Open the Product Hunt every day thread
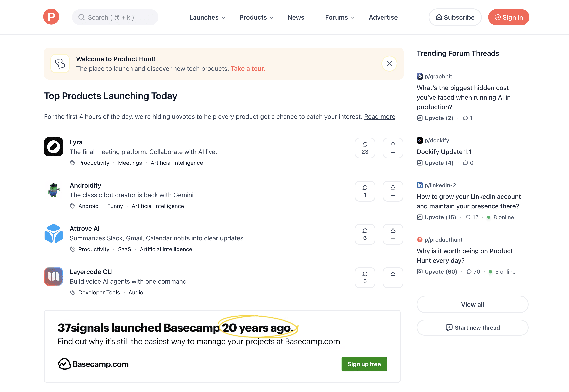This screenshot has width=569, height=392. [465, 256]
